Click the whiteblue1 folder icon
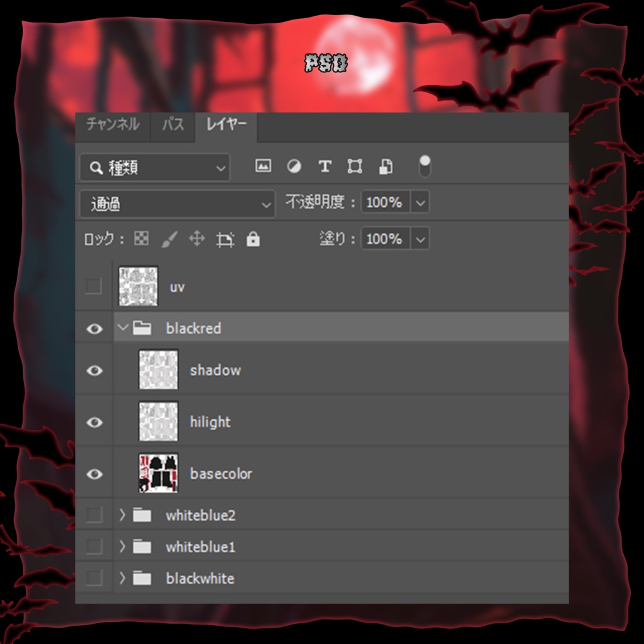644x644 pixels. pos(142,547)
